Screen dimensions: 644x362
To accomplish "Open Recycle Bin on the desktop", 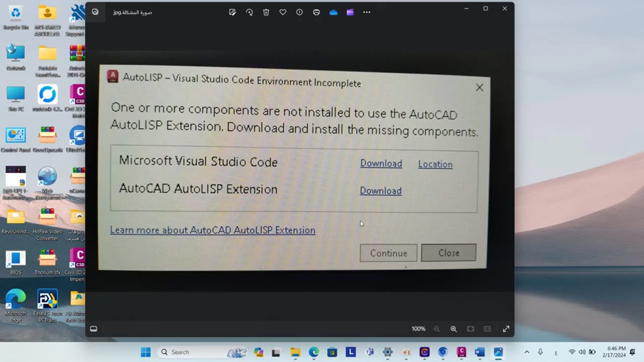I will tap(16, 17).
